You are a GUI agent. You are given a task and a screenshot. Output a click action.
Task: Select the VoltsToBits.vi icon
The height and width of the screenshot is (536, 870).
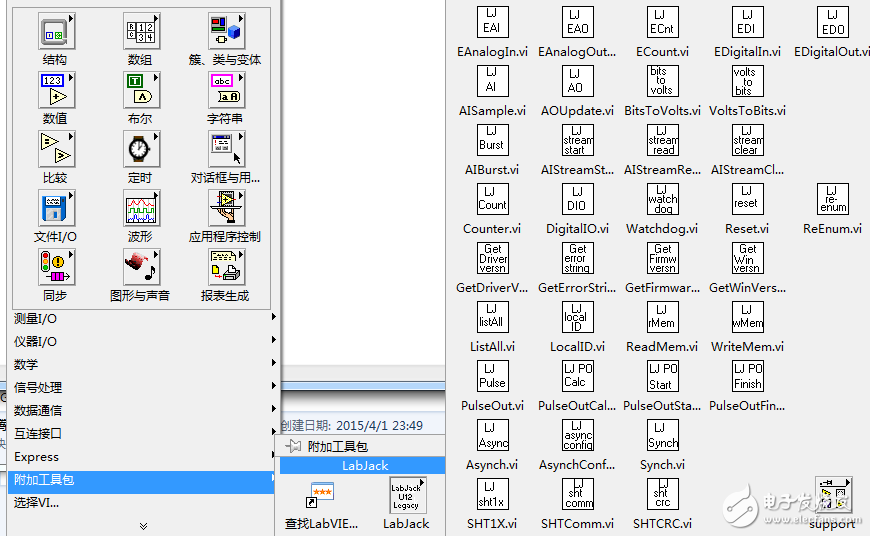747,81
